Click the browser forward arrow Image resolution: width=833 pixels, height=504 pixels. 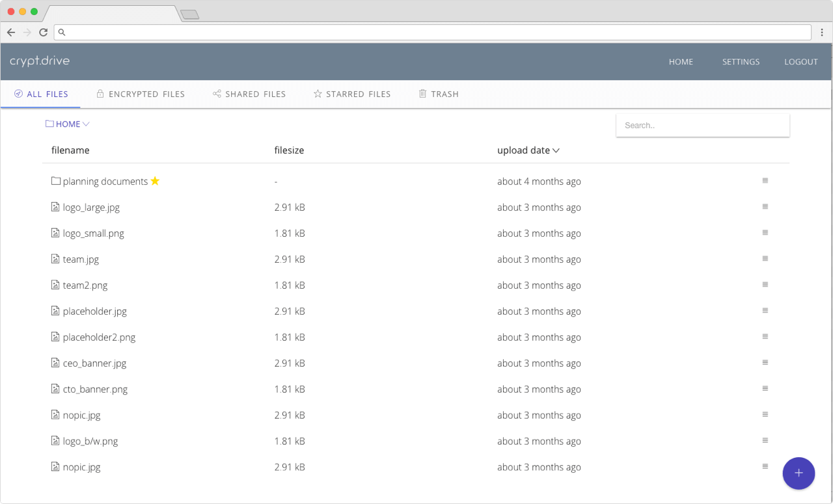pyautogui.click(x=27, y=32)
